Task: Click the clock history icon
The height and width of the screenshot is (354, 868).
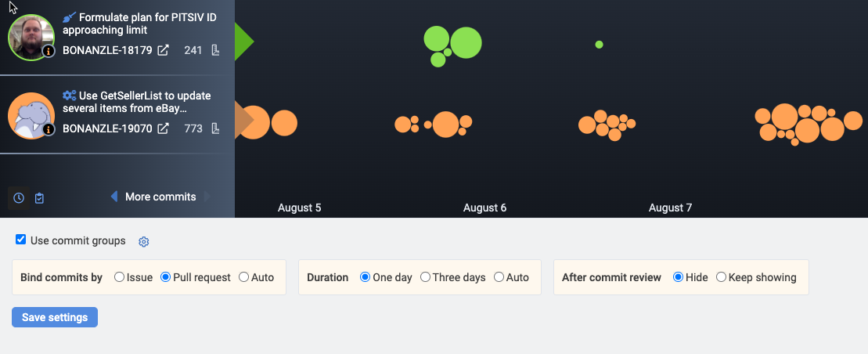Action: coord(19,198)
